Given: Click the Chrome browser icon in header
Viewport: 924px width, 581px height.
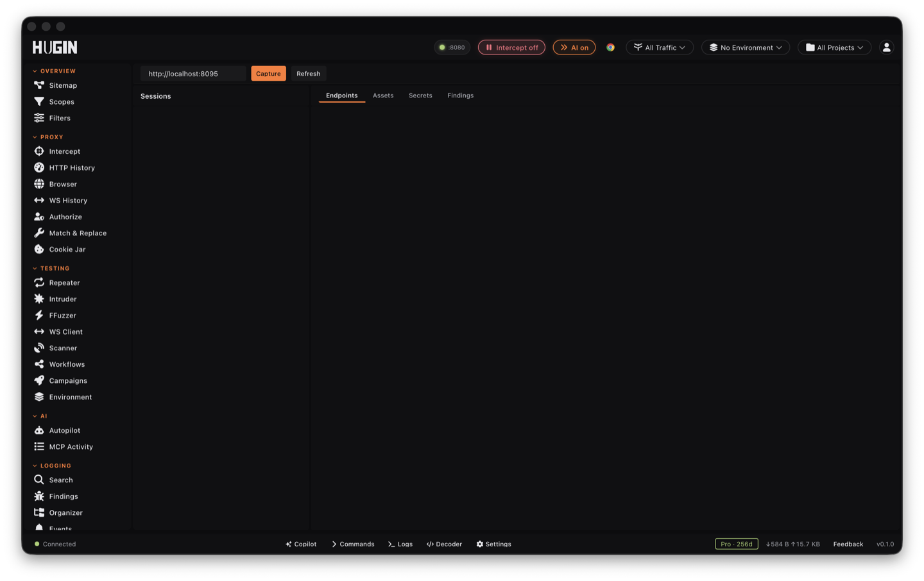Looking at the screenshot, I should (x=610, y=47).
